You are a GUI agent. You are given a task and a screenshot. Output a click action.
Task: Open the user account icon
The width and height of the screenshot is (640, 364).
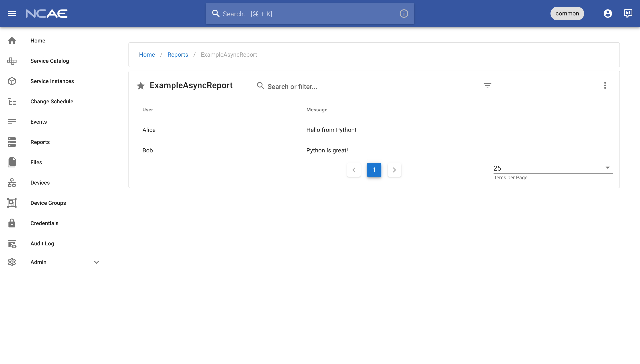[607, 14]
